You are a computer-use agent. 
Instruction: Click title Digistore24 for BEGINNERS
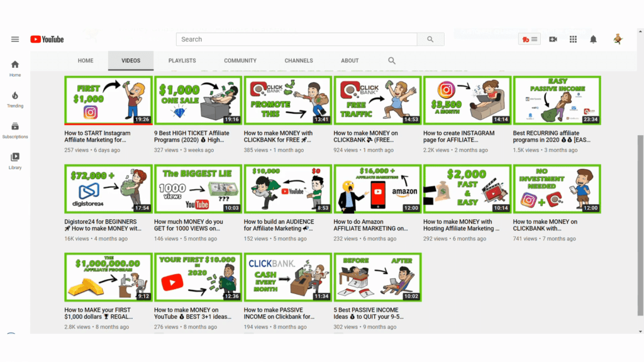tap(103, 225)
